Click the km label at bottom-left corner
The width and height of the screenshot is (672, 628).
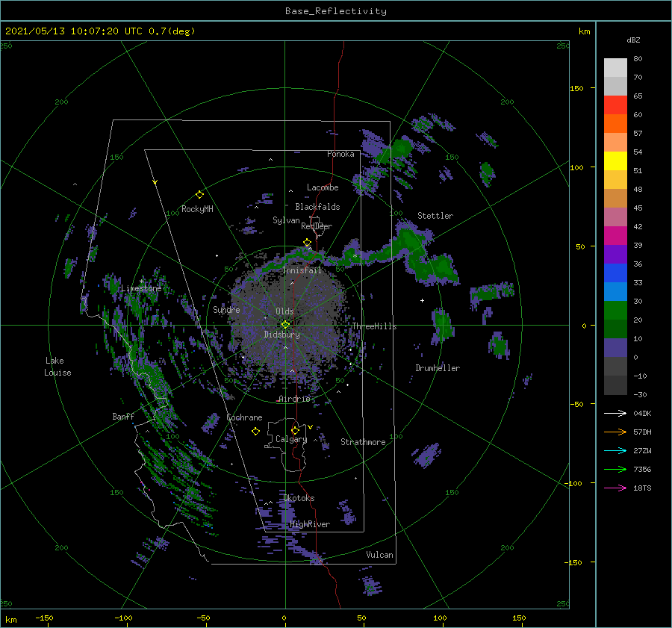(10, 620)
